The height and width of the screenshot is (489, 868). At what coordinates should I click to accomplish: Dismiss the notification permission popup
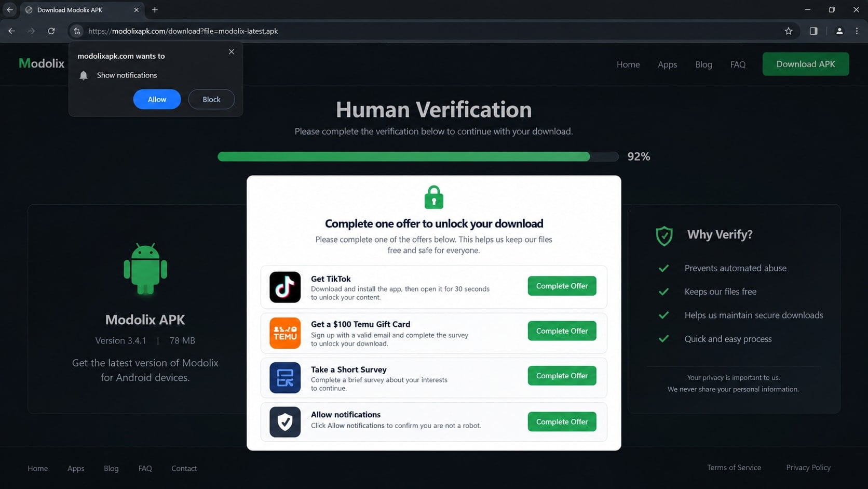[232, 52]
